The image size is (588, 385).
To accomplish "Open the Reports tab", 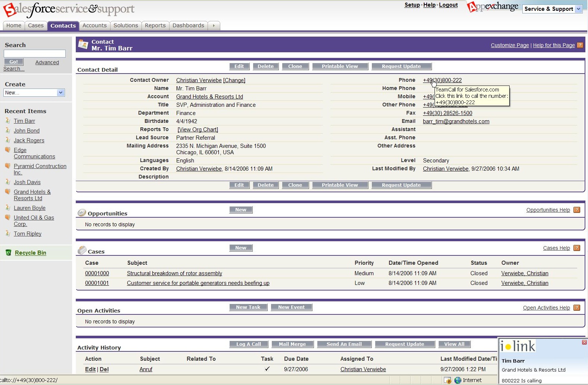I will pyautogui.click(x=155, y=25).
